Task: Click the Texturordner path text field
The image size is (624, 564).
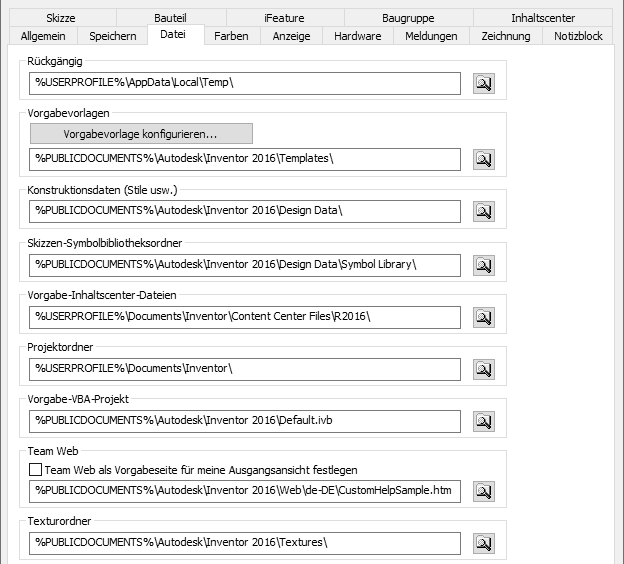Action: click(x=245, y=543)
